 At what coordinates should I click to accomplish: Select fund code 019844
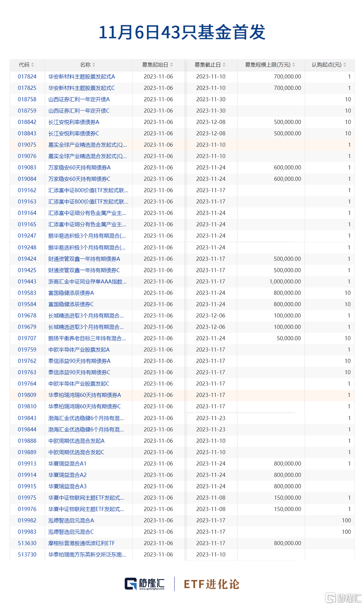click(x=27, y=430)
